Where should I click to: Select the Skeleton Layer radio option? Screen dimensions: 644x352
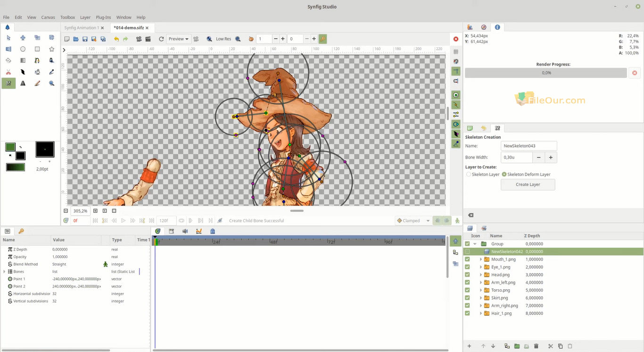tap(469, 175)
